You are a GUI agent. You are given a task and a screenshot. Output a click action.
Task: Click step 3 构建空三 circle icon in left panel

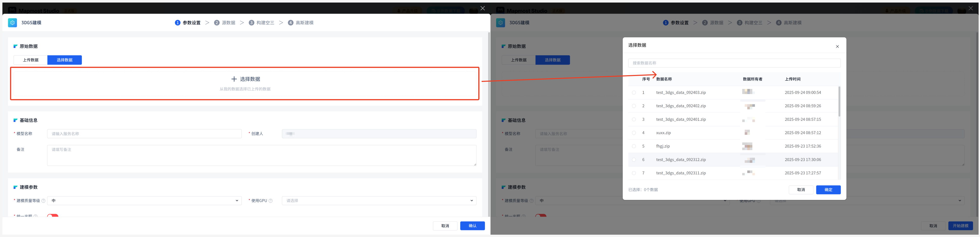[x=251, y=23]
